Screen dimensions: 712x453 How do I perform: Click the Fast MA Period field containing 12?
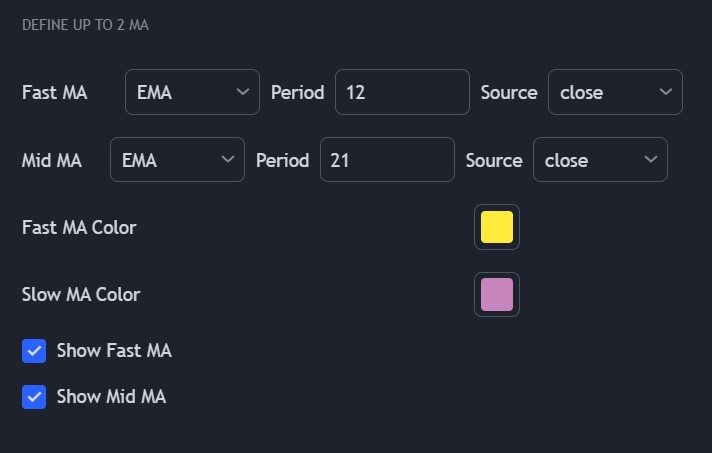tap(401, 92)
